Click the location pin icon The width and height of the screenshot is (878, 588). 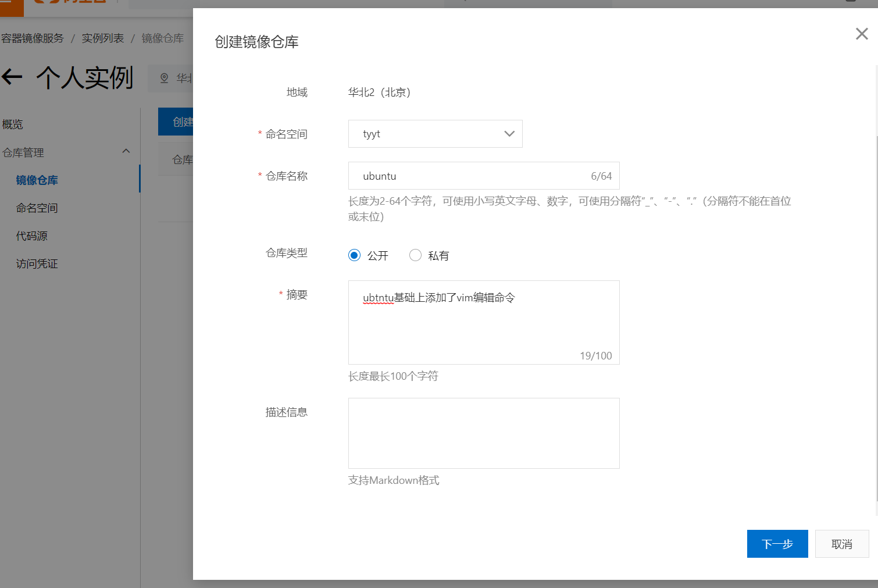(165, 78)
